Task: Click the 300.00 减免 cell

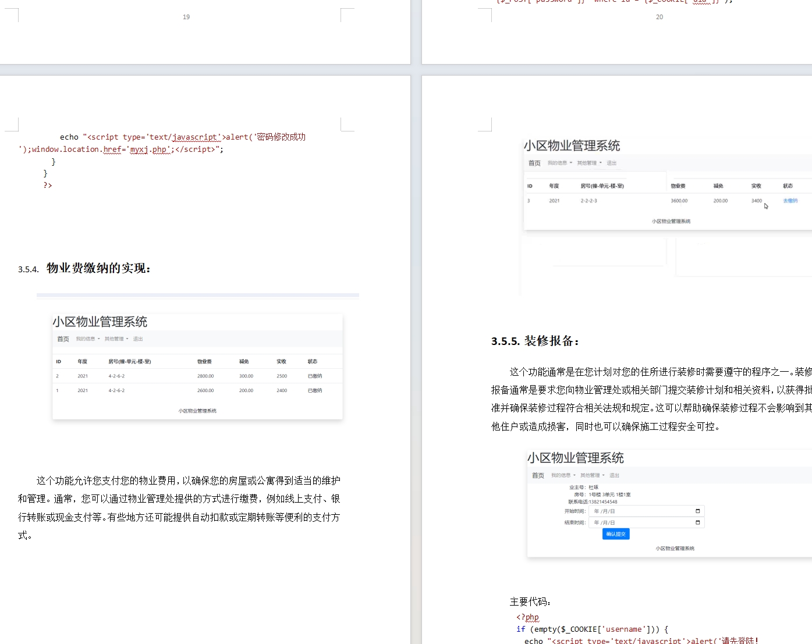Action: click(x=246, y=376)
